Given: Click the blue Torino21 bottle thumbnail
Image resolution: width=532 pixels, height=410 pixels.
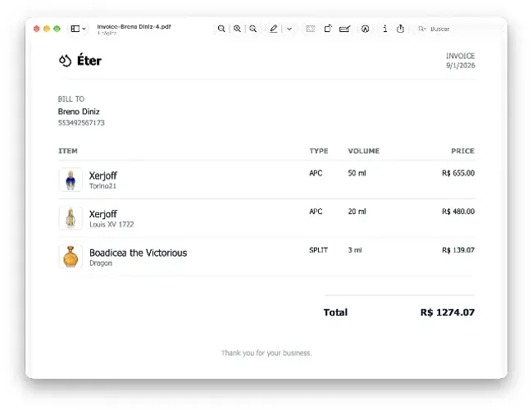Looking at the screenshot, I should (x=70, y=180).
